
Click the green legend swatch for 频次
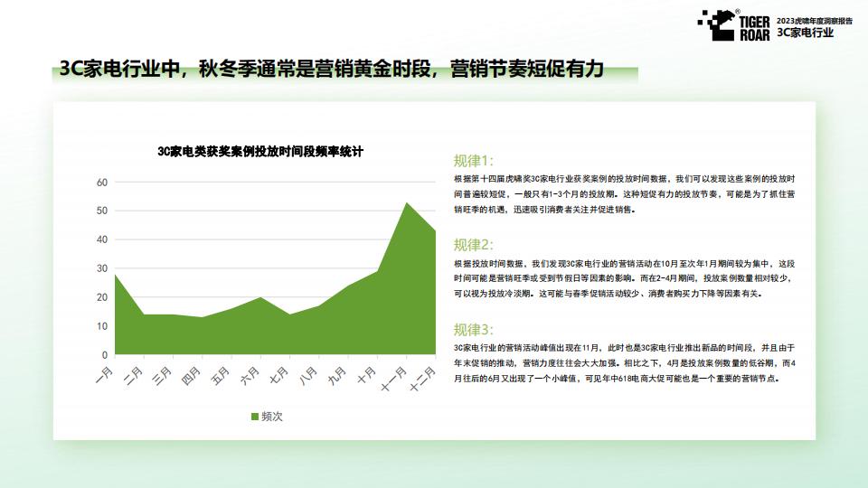click(x=255, y=417)
